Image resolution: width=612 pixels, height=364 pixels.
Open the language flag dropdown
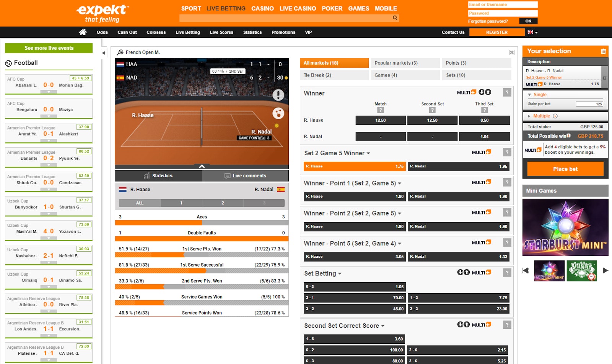click(532, 32)
